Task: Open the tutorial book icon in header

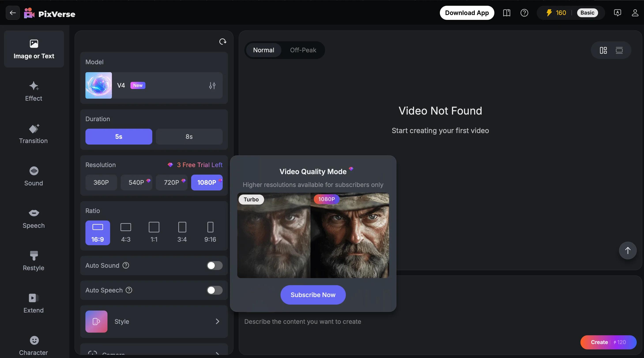Action: point(507,13)
